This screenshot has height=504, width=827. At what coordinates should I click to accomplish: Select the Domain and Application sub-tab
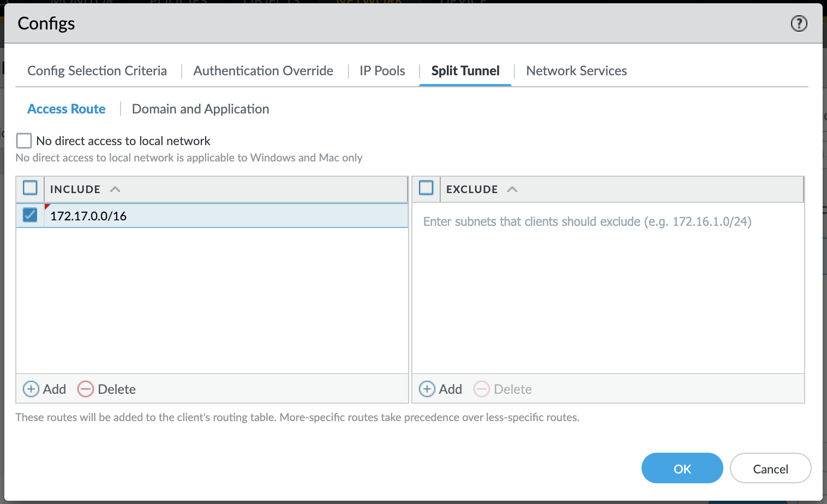(x=200, y=109)
